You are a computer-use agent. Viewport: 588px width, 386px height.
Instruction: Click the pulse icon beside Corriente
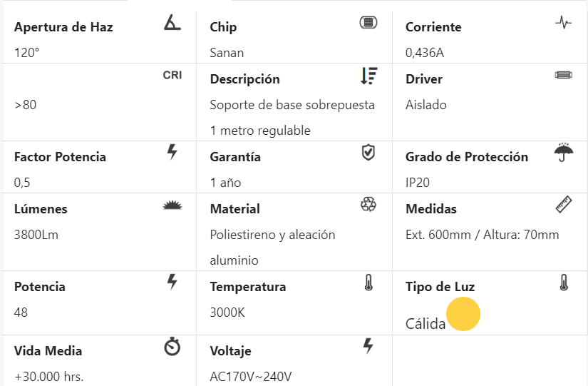coord(563,22)
